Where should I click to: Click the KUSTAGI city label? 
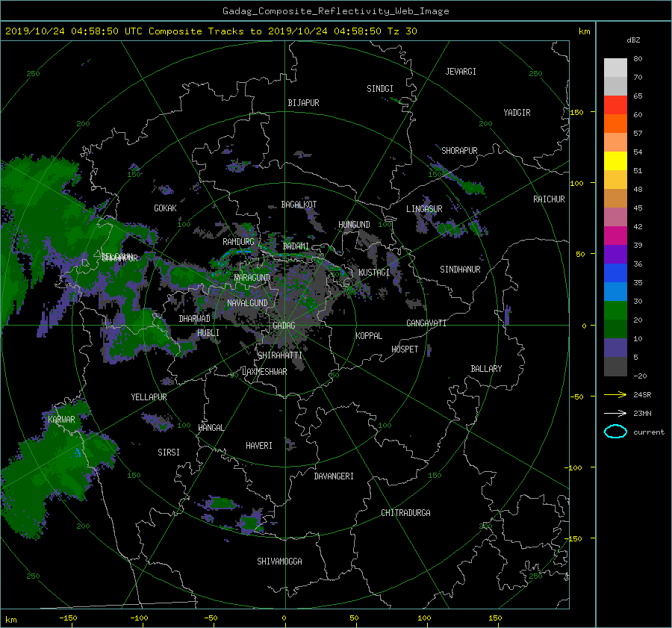click(374, 273)
